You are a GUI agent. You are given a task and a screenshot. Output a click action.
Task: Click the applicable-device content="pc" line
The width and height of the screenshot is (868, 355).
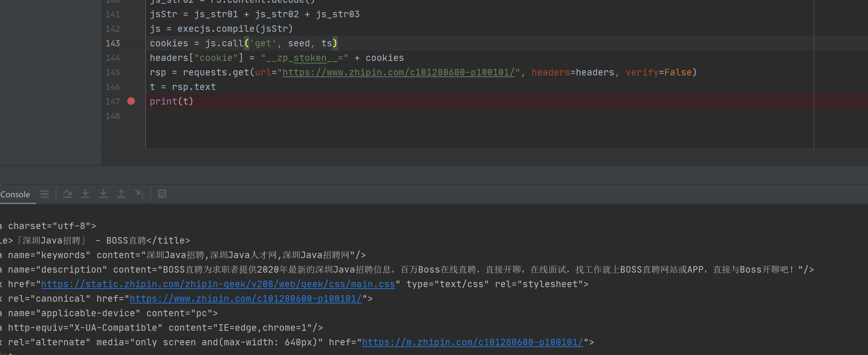pyautogui.click(x=109, y=313)
